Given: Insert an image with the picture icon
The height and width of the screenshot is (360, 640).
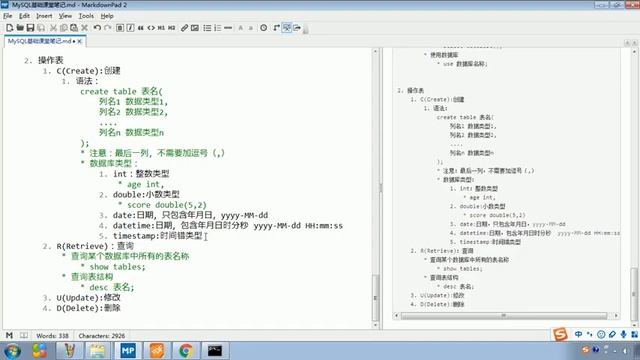Looking at the screenshot, I should [x=195, y=28].
